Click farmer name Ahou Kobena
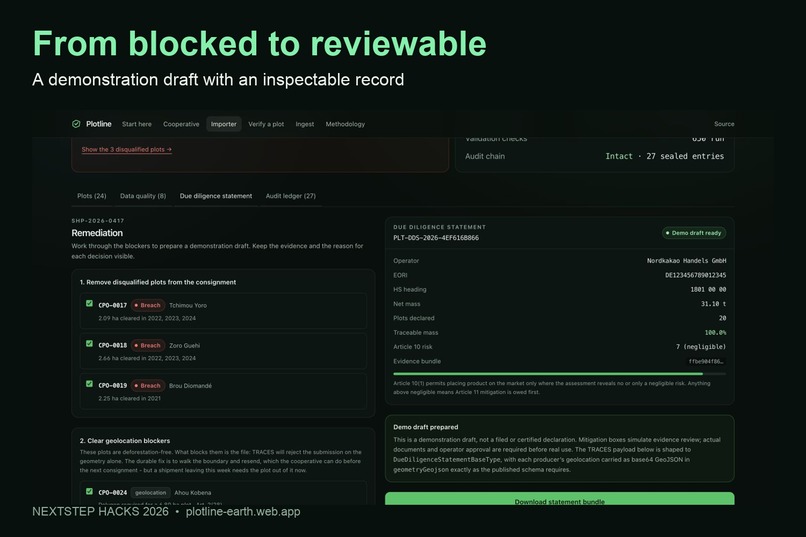This screenshot has height=537, width=806. (193, 492)
